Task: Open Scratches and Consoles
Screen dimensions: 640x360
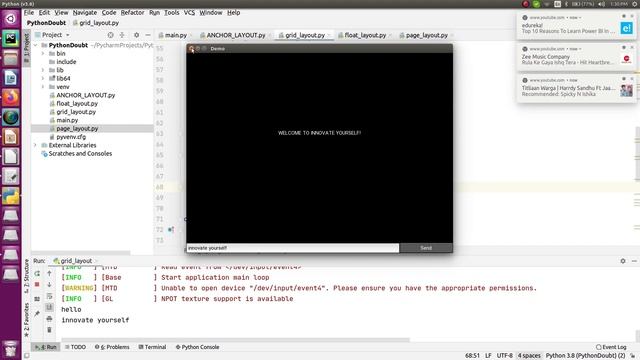Action: coord(80,154)
